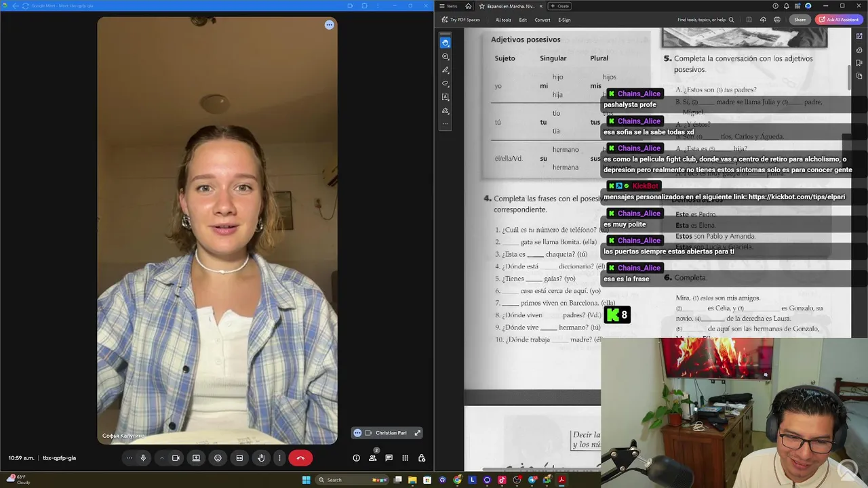The image size is (868, 488).
Task: Open more options menu in Meet toolbar
Action: pyautogui.click(x=279, y=458)
